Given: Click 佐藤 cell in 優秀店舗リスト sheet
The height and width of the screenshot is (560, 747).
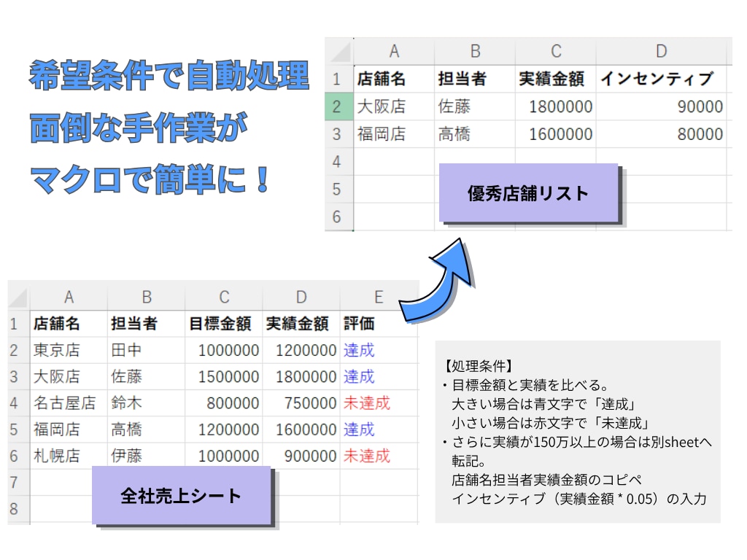Looking at the screenshot, I should tap(475, 106).
